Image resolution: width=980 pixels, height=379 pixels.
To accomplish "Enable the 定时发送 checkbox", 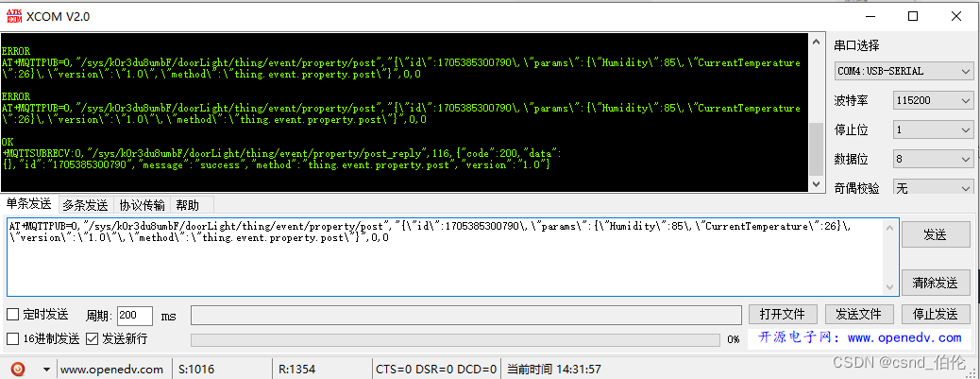I will coord(12,315).
